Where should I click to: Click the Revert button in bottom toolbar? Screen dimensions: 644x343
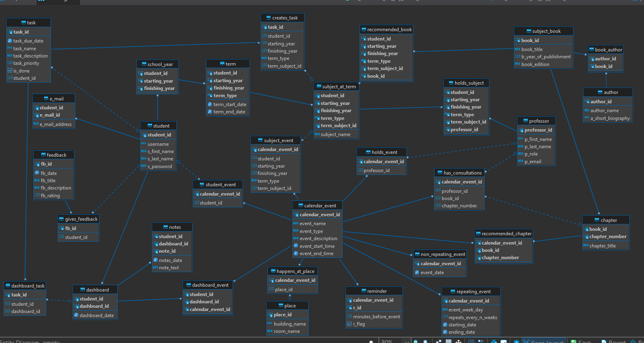click(614, 341)
